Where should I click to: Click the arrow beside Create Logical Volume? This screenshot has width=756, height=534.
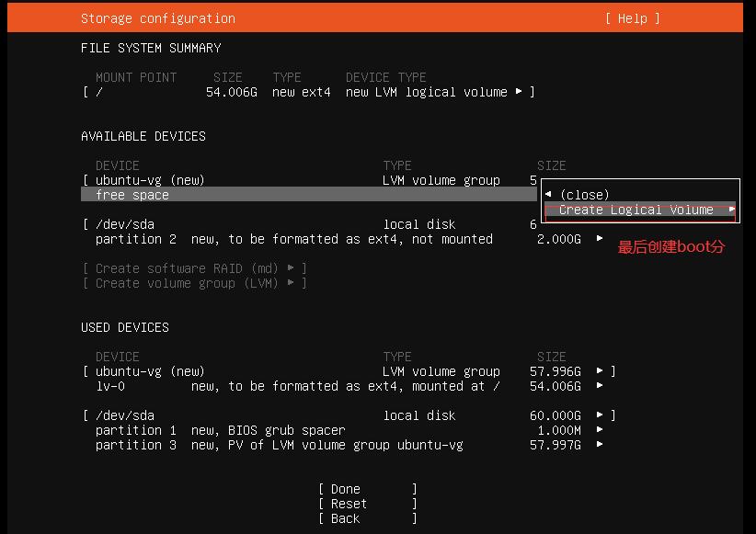coord(731,210)
